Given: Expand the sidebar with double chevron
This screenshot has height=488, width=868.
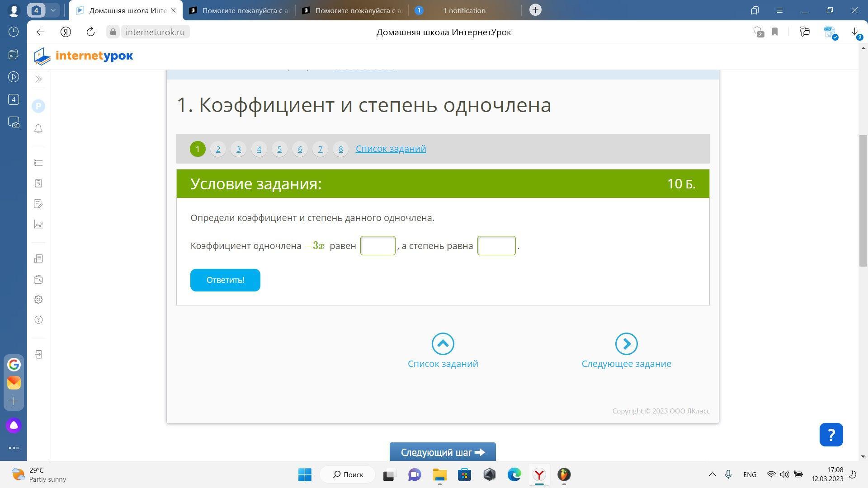Looking at the screenshot, I should pos(38,79).
